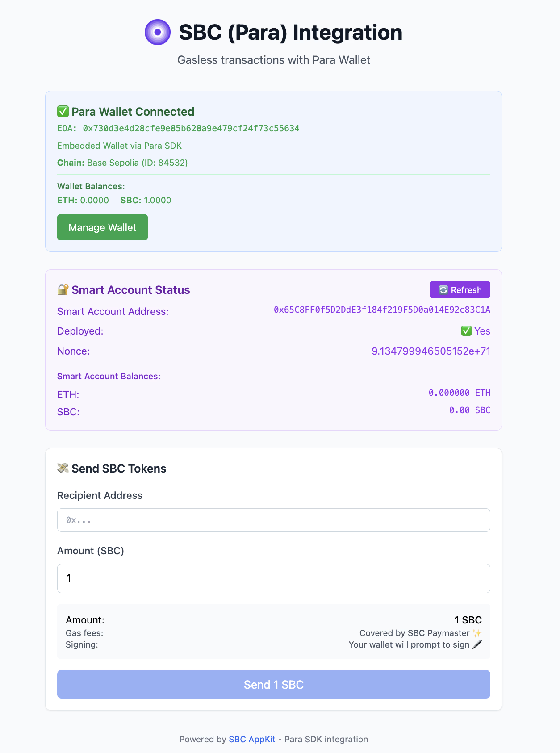Click the green checkmark next to Deployed Yes
Image resolution: width=560 pixels, height=753 pixels.
point(466,331)
